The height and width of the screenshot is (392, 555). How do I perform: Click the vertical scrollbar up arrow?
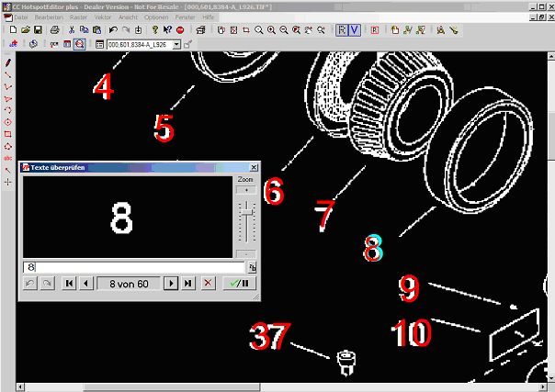(x=551, y=56)
